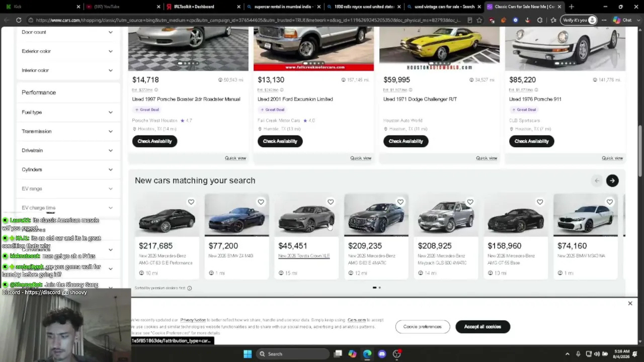The height and width of the screenshot is (362, 644).
Task: Open the Copilot taskbar app
Action: tap(352, 354)
